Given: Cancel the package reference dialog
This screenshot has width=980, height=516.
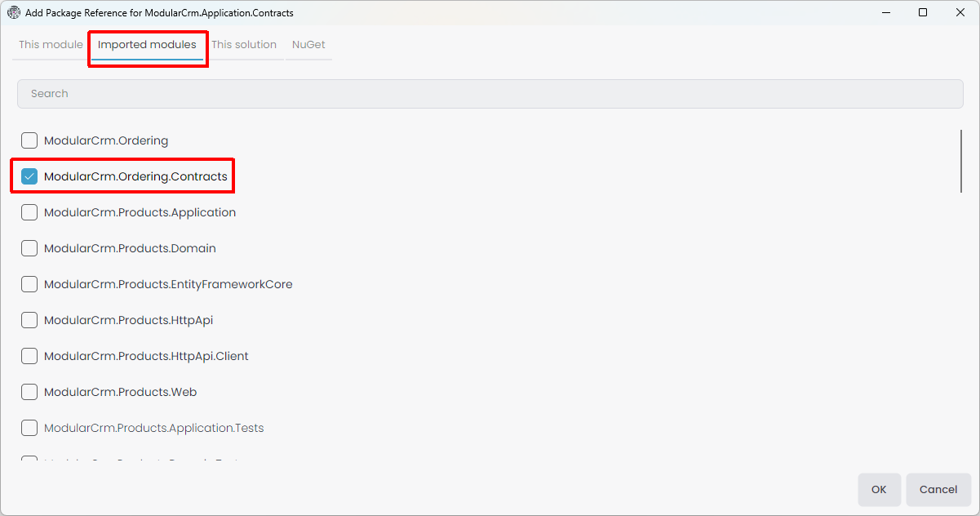Looking at the screenshot, I should [x=938, y=489].
